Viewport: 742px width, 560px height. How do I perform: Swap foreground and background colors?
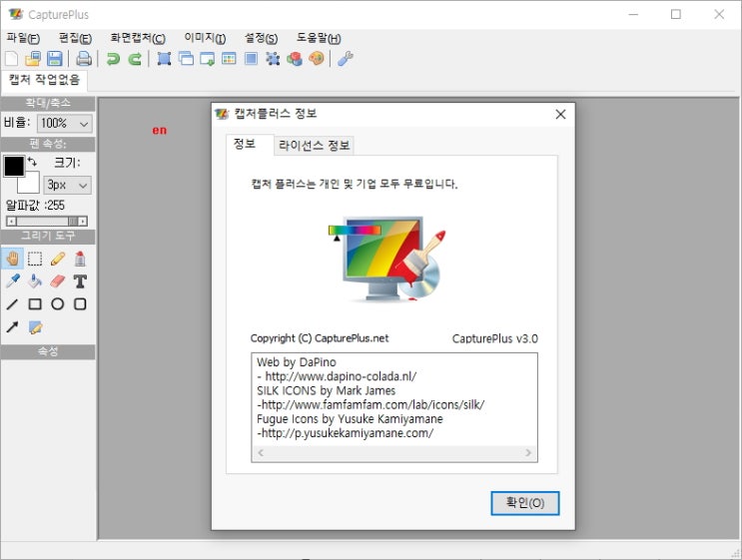[x=32, y=162]
